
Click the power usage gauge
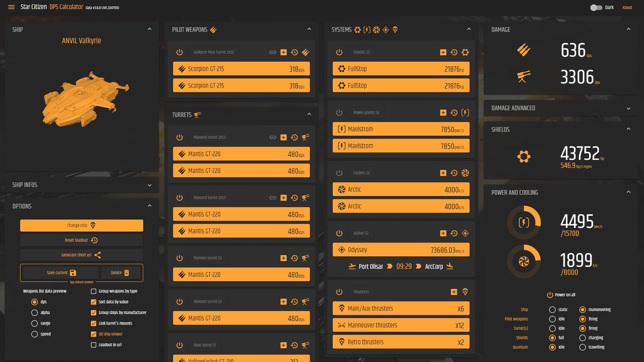tap(524, 223)
